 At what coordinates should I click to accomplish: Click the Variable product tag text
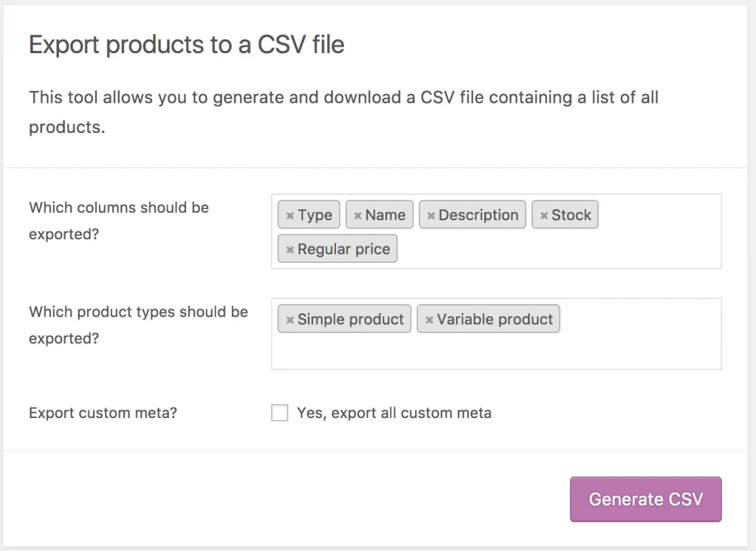coord(495,320)
